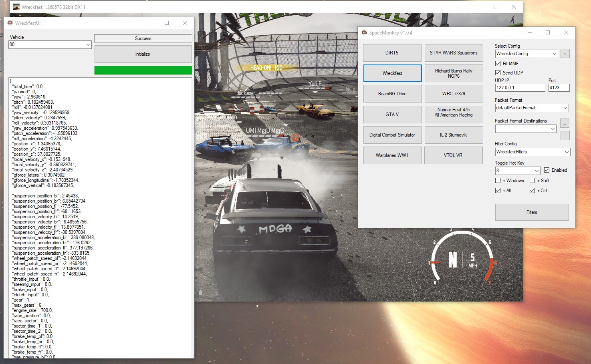Select Warplanes WW1
The image size is (591, 364).
coord(392,155)
